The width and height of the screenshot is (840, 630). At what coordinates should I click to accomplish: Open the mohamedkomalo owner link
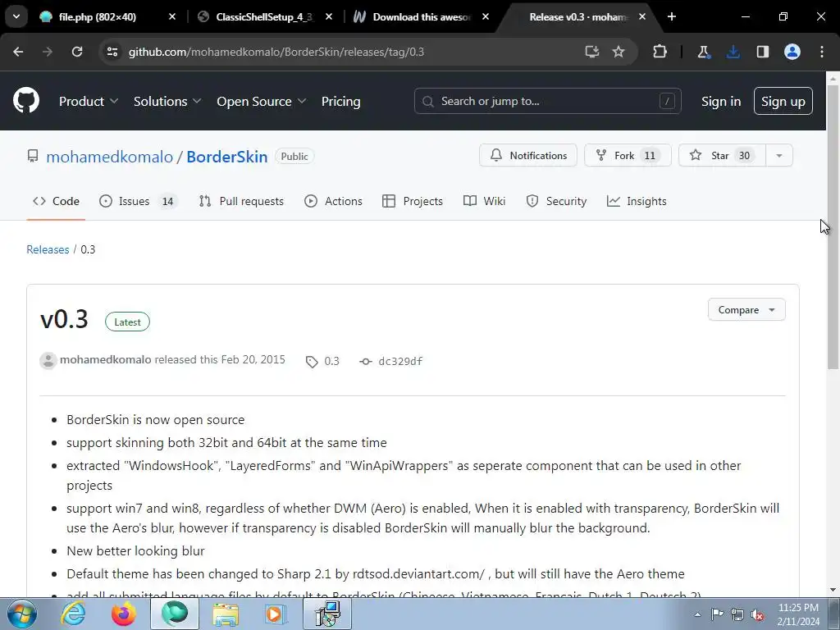point(109,157)
